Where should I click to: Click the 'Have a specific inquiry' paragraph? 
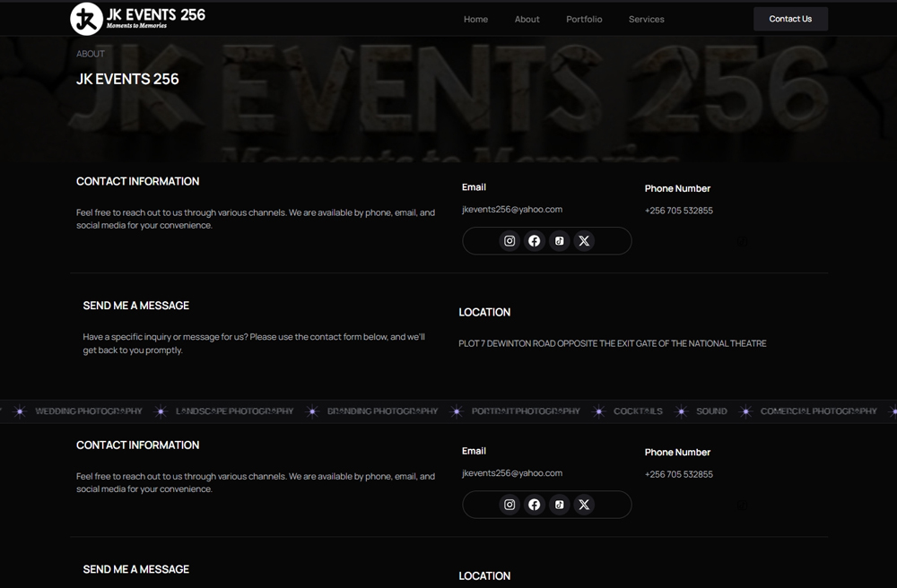pos(254,343)
